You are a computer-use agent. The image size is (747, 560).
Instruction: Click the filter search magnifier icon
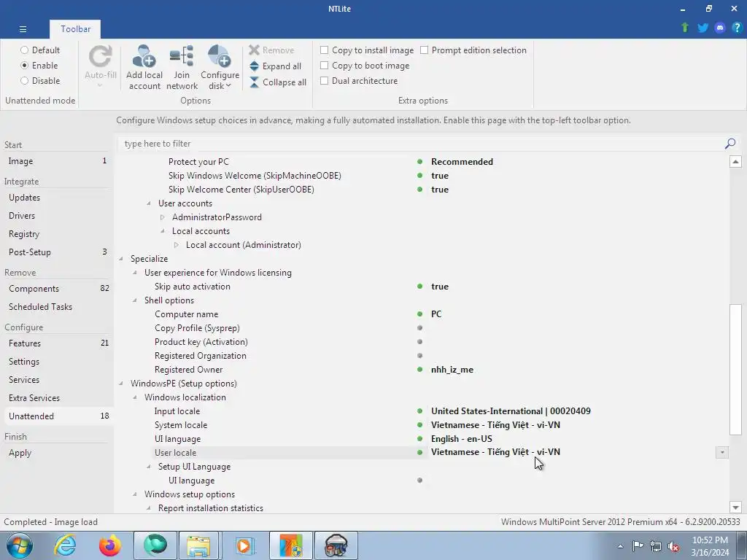[x=729, y=144]
